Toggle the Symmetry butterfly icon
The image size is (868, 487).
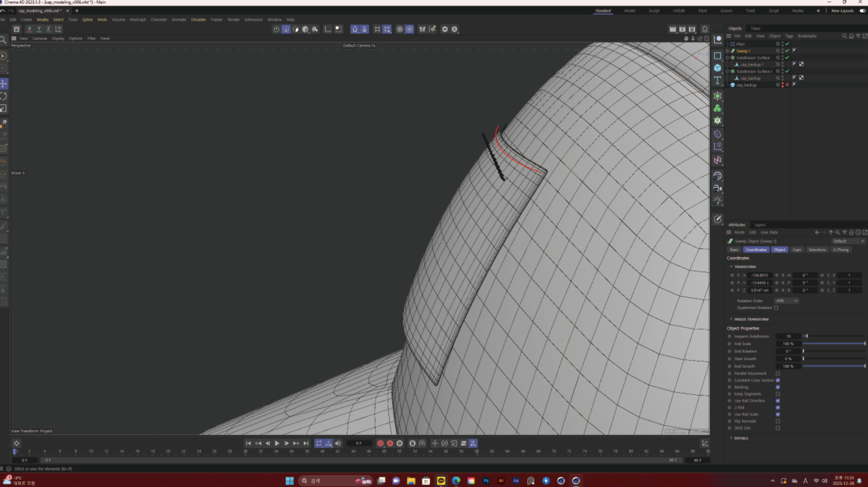422,29
